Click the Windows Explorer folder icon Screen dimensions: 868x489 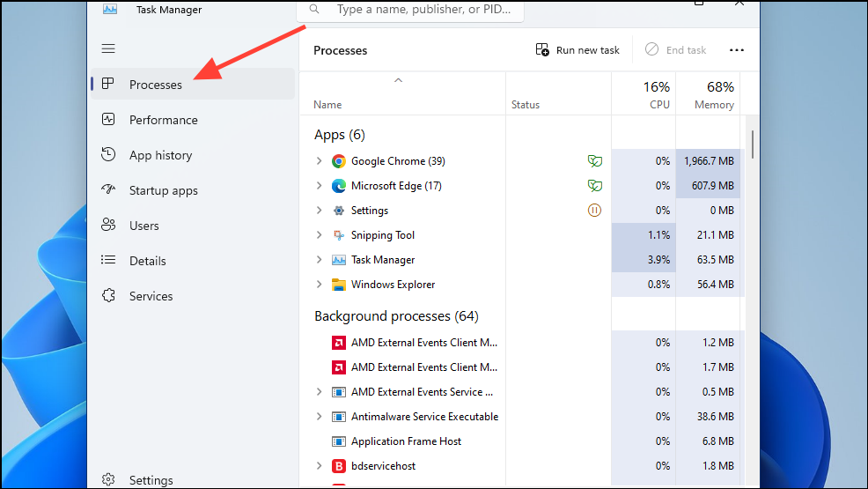[x=339, y=285]
